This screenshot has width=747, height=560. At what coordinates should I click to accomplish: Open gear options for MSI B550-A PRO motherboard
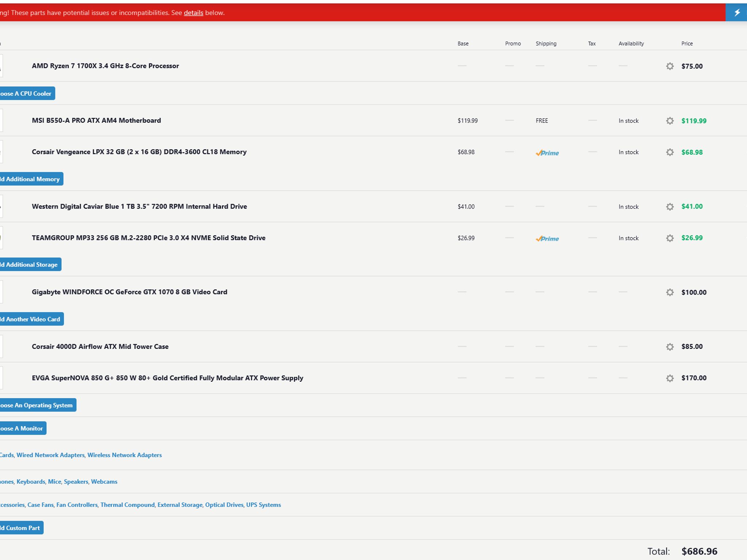click(x=670, y=121)
